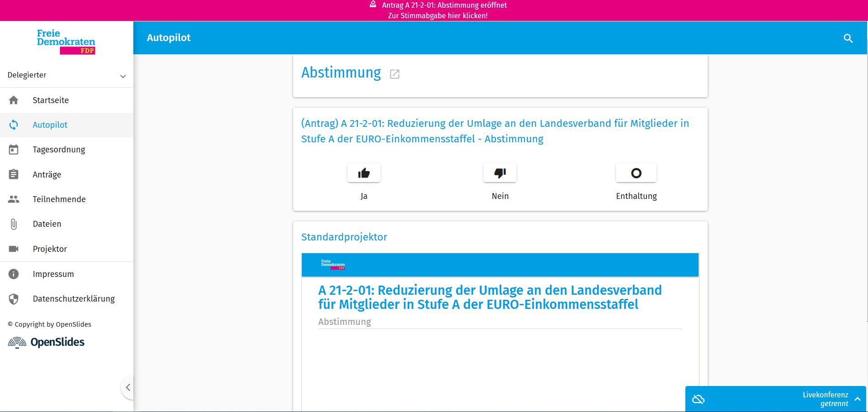The image size is (868, 412).
Task: Click the Datenschutzerklärung shield icon
Action: tap(14, 299)
